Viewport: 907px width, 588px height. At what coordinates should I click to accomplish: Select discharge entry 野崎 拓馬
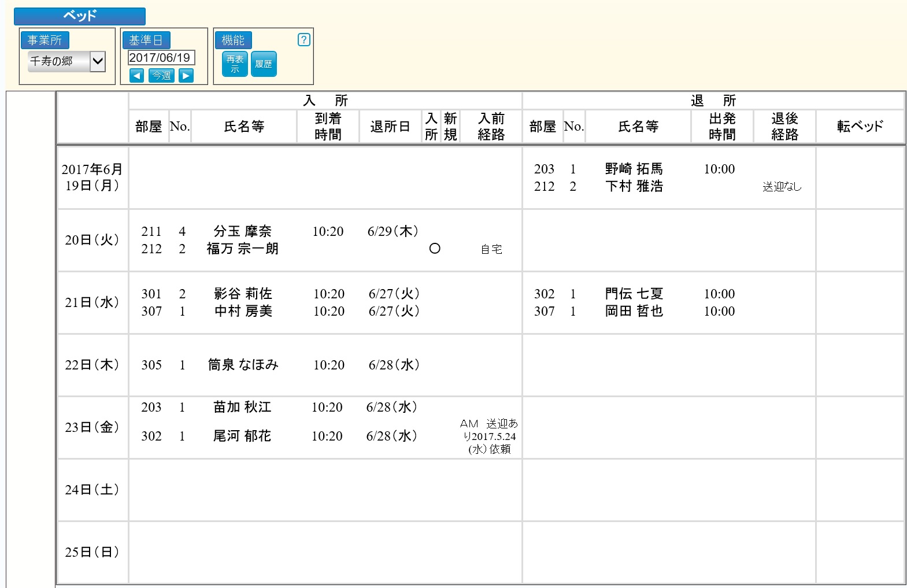pyautogui.click(x=634, y=169)
